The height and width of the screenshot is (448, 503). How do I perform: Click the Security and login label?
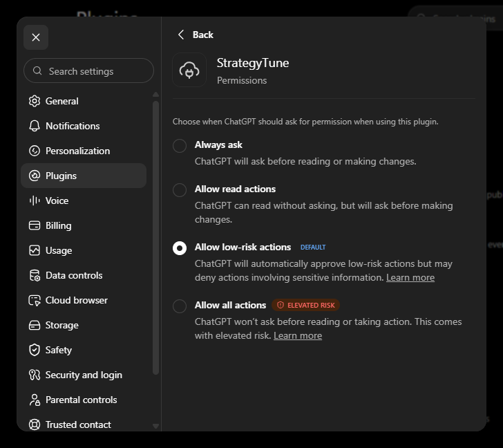point(84,375)
